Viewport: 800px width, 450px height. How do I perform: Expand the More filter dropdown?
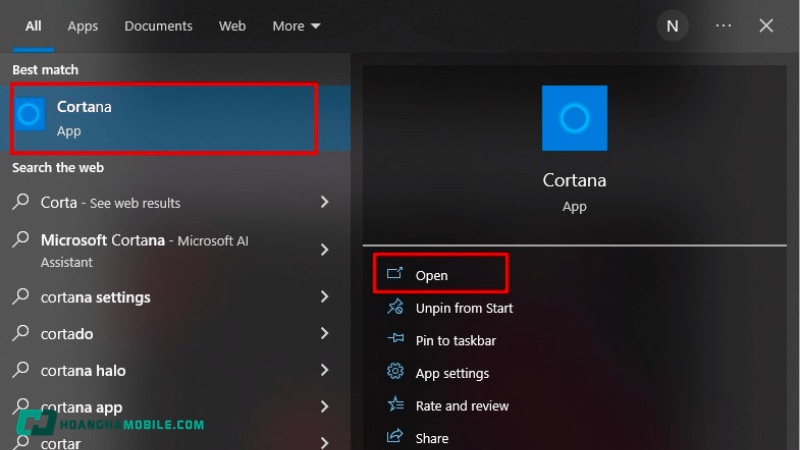296,26
